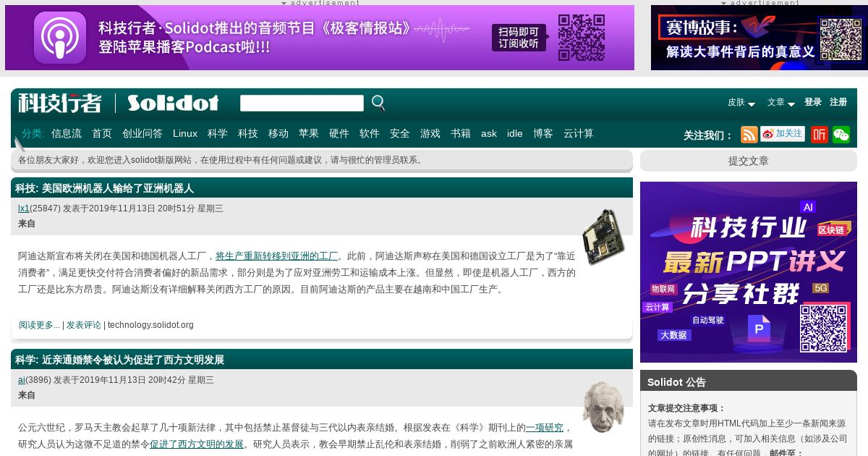Viewport: 868px width, 456px height.
Task: Expand the 文章 dropdown menu
Action: point(781,103)
